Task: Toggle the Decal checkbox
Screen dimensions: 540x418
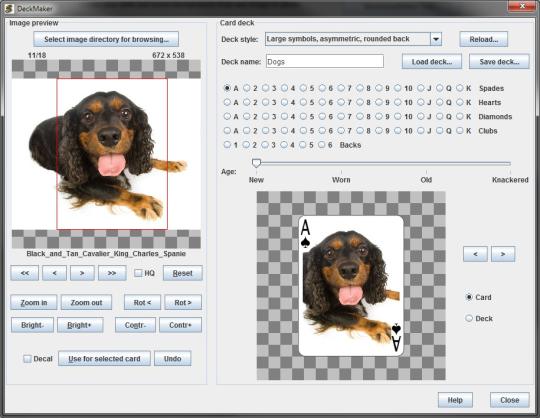Action: pos(27,359)
